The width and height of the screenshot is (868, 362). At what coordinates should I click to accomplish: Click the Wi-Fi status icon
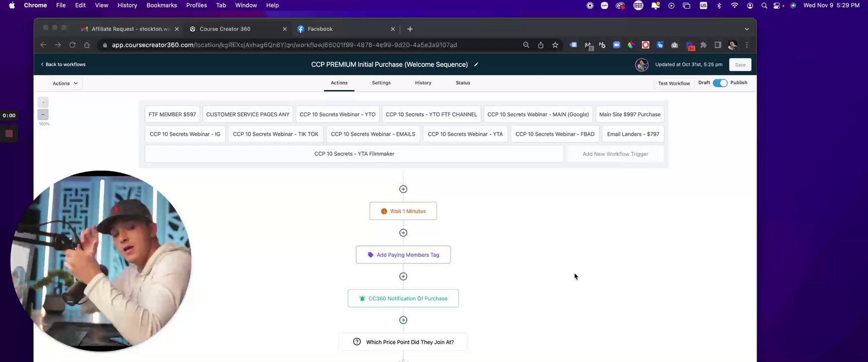click(x=734, y=6)
